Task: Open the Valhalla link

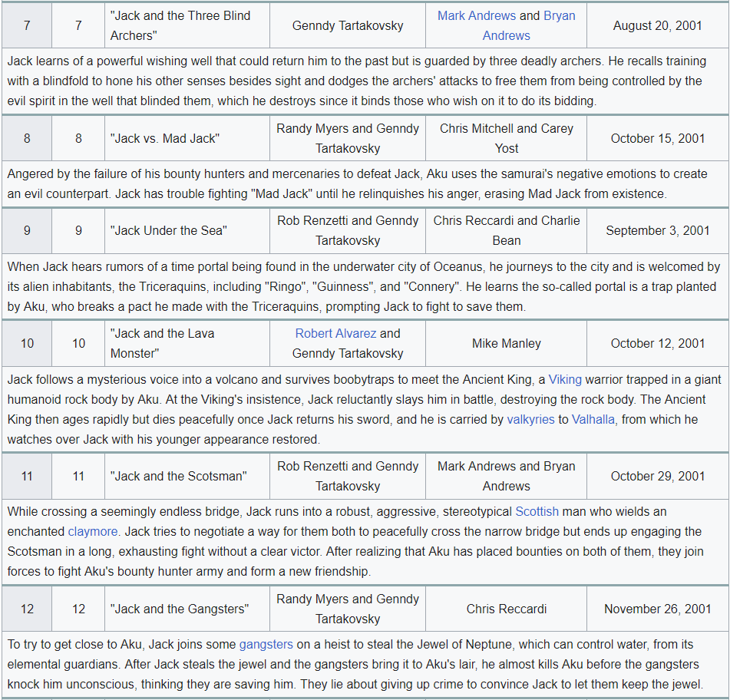Action: click(x=593, y=419)
